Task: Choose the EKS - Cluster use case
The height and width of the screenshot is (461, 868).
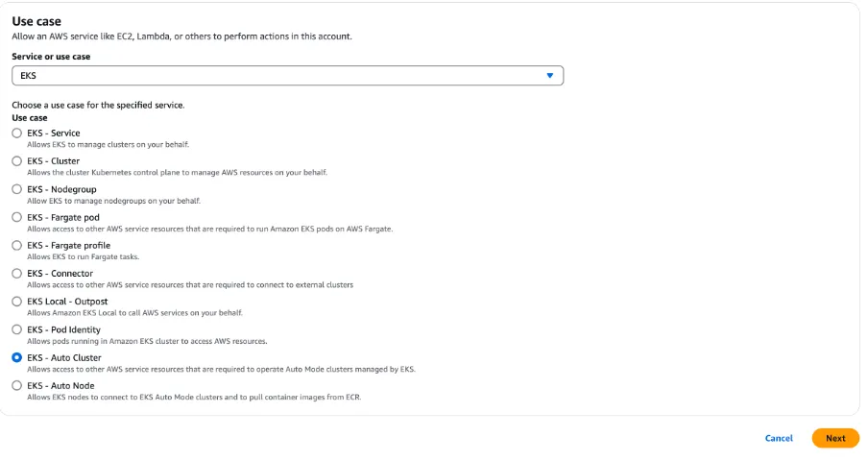Action: (x=17, y=161)
